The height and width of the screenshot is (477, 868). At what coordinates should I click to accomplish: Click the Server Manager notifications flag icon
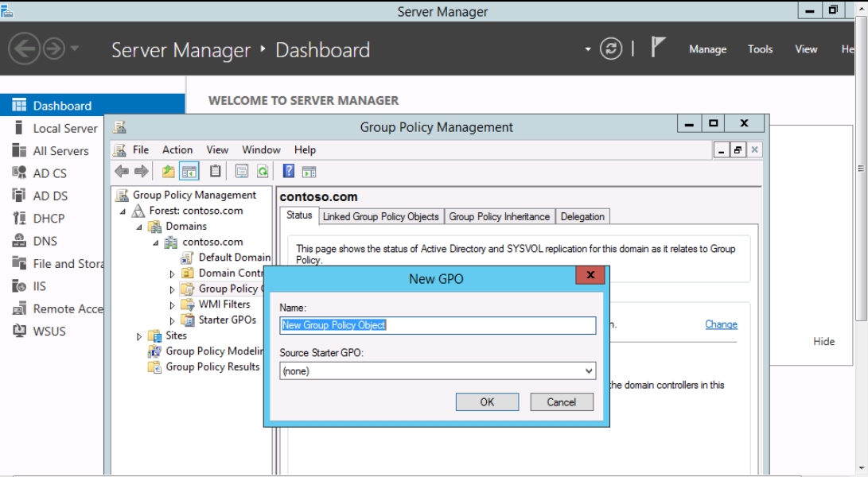pos(658,48)
